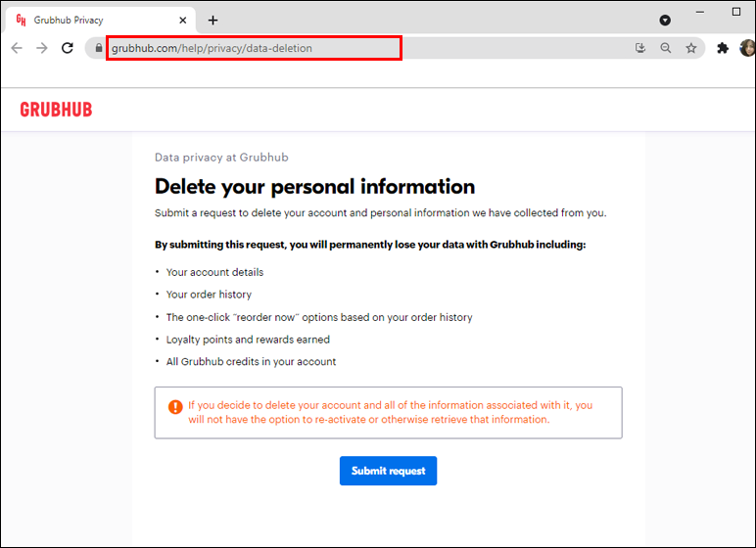756x548 pixels.
Task: Go forward using the browser forward arrow
Action: [x=42, y=48]
